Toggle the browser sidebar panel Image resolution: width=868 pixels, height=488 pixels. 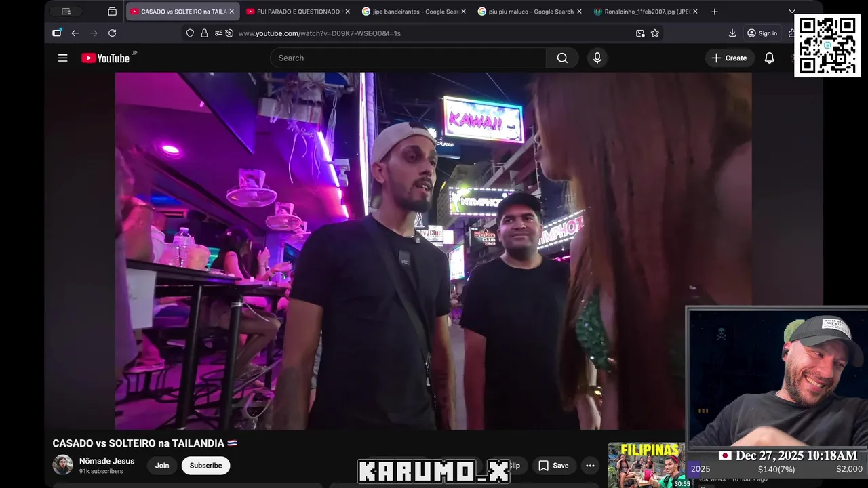(57, 33)
